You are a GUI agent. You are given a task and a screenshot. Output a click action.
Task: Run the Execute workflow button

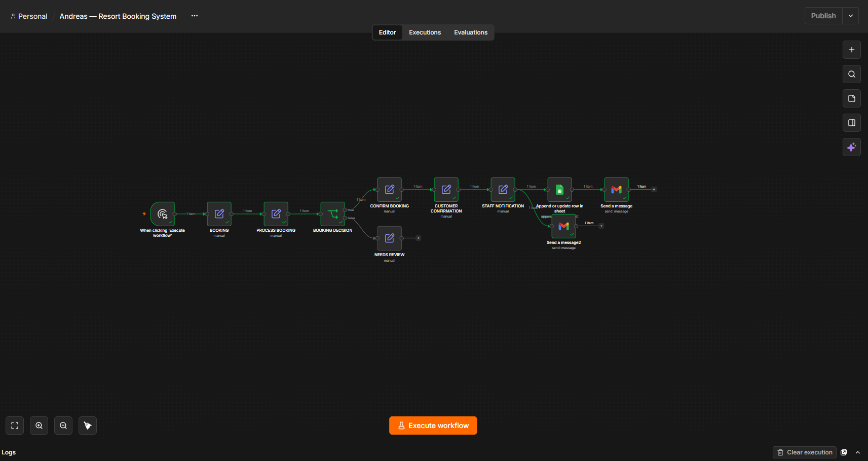point(433,425)
